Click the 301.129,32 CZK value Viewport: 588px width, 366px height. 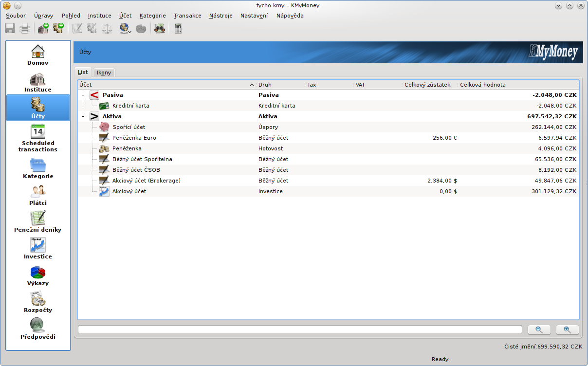554,191
